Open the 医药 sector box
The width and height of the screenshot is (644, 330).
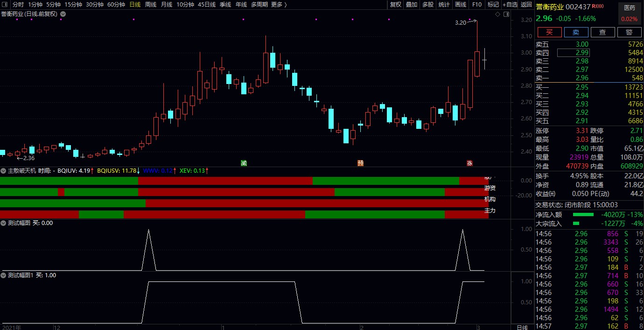coord(630,14)
